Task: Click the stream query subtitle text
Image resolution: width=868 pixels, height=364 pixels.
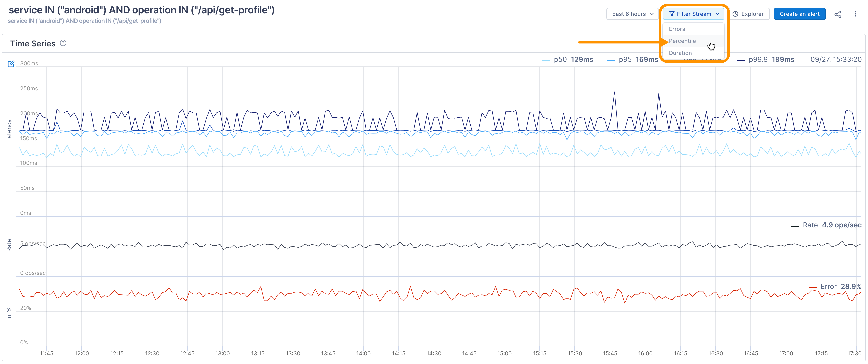Action: point(84,21)
